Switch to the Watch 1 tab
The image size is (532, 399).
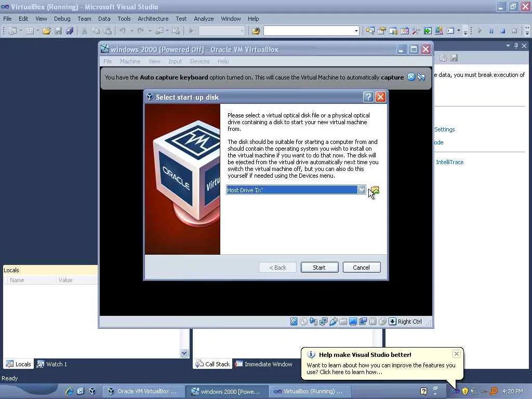pyautogui.click(x=52, y=364)
